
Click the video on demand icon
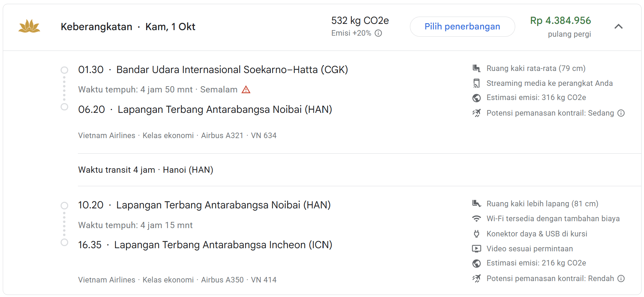476,249
